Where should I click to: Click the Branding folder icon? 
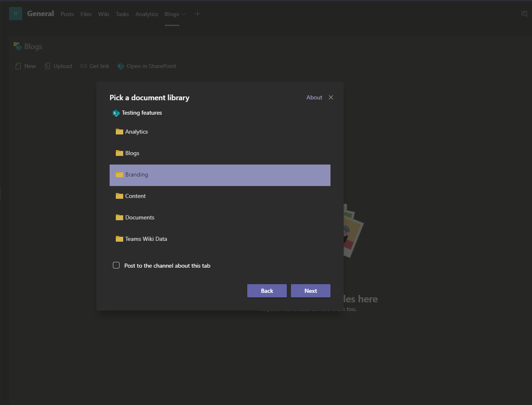click(x=120, y=174)
